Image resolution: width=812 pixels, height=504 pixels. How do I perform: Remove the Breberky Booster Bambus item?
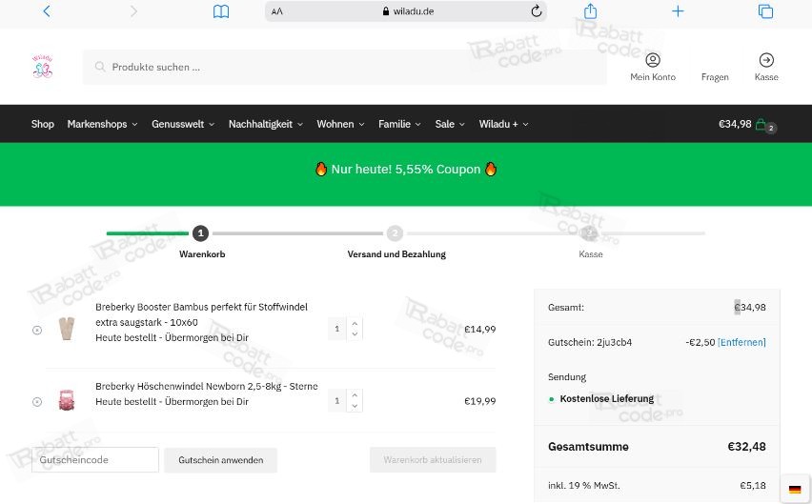tap(37, 331)
